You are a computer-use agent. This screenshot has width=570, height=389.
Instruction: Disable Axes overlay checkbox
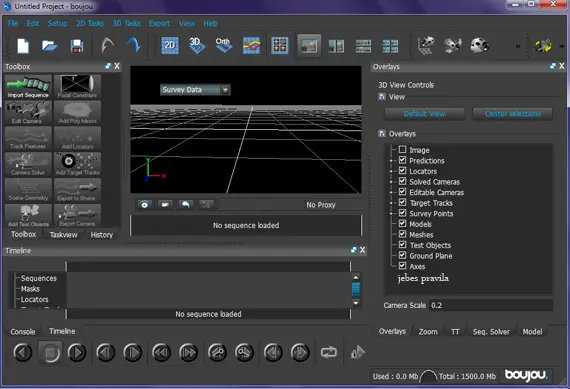tap(402, 266)
